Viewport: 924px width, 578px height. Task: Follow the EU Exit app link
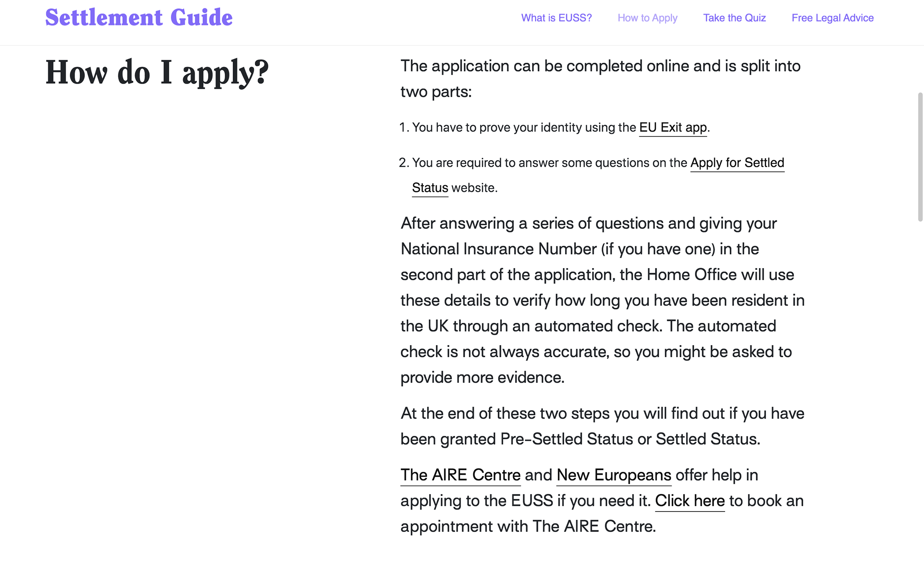tap(673, 127)
